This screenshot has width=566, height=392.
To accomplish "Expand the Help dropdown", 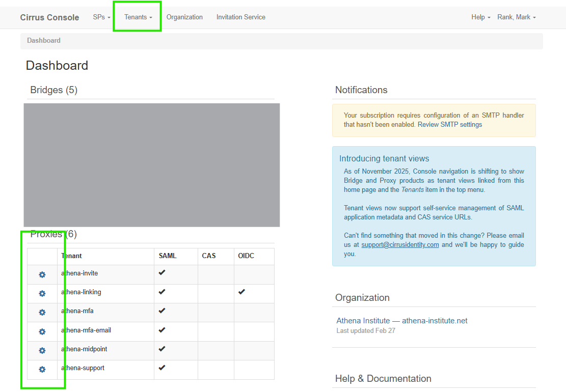I will [480, 17].
